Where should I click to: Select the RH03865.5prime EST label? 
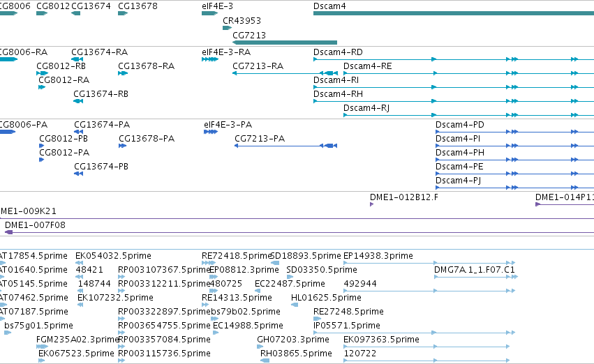click(x=296, y=354)
